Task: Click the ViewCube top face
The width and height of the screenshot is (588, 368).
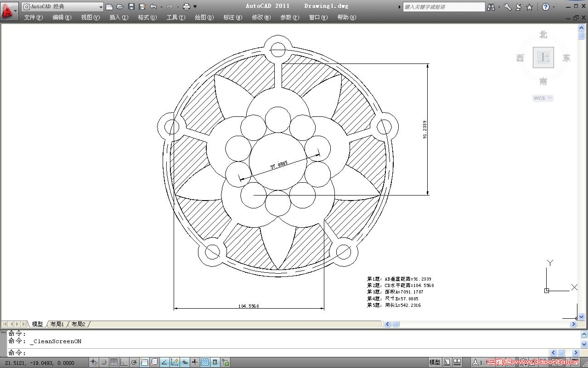Action: tap(543, 57)
